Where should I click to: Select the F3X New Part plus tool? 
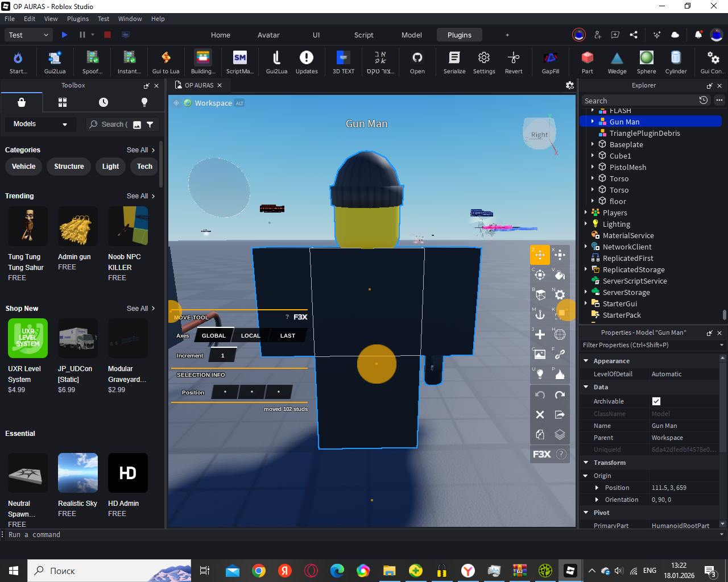click(x=540, y=334)
